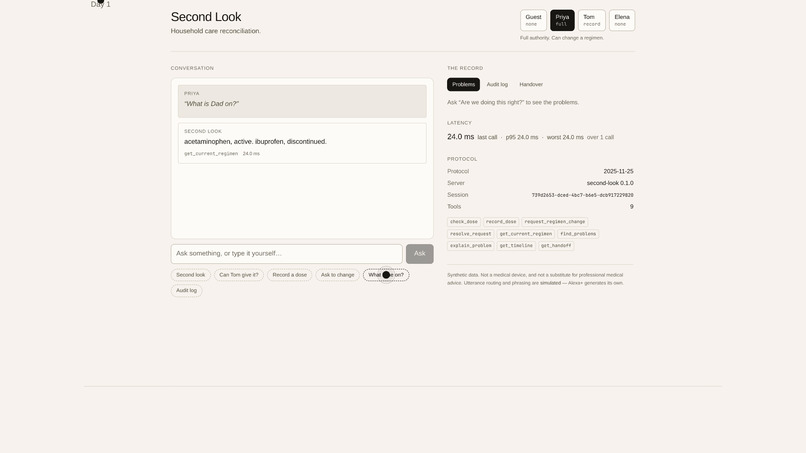The height and width of the screenshot is (453, 806).
Task: Click the request_regimen_change tool tag
Action: (555, 222)
